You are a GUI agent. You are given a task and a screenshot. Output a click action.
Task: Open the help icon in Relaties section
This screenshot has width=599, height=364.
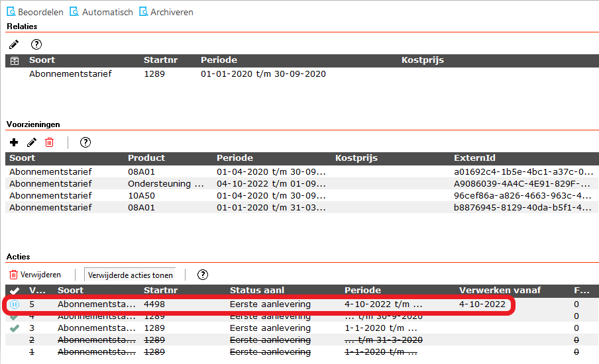(x=36, y=44)
